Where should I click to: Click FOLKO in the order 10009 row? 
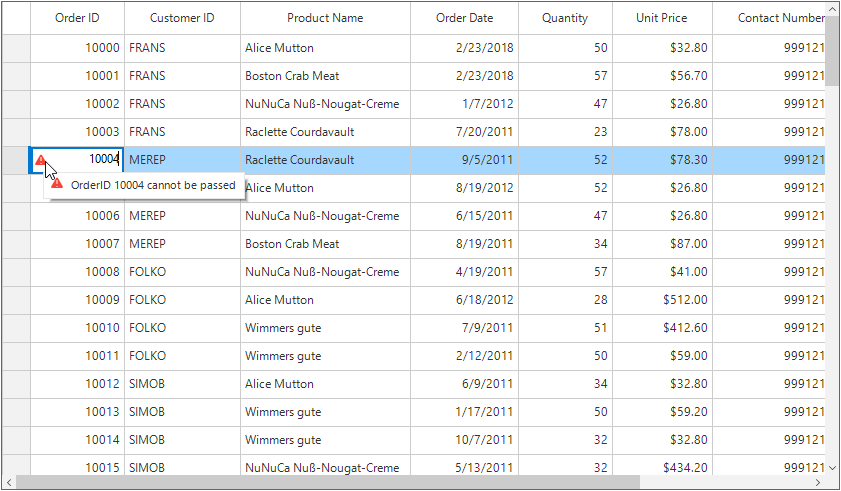pyautogui.click(x=147, y=300)
